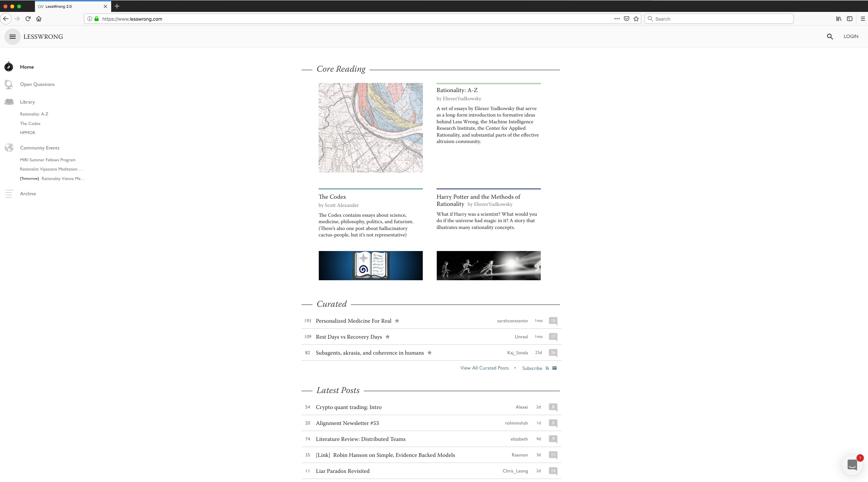Open Firefox Library bookmarks icon
The width and height of the screenshot is (868, 482).
click(x=839, y=19)
